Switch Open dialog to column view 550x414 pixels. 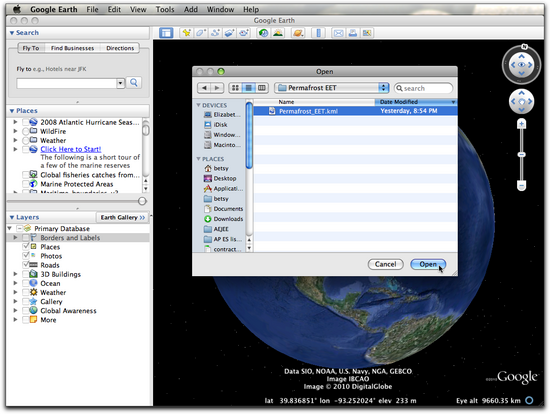262,88
